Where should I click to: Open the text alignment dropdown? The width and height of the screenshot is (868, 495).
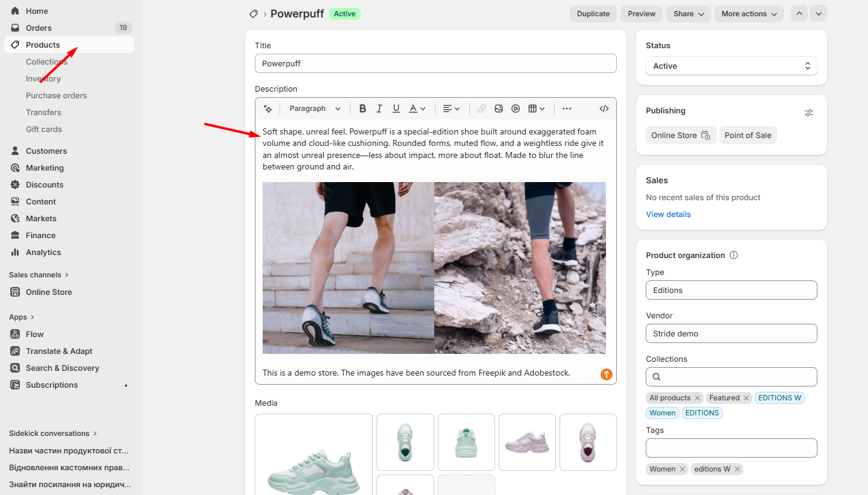pyautogui.click(x=451, y=109)
